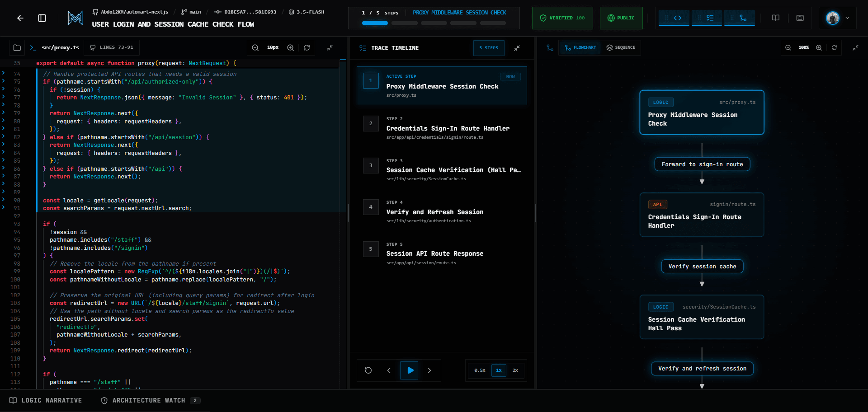Select Step 2 Credentials Sign-In Route Handler

pyautogui.click(x=442, y=128)
